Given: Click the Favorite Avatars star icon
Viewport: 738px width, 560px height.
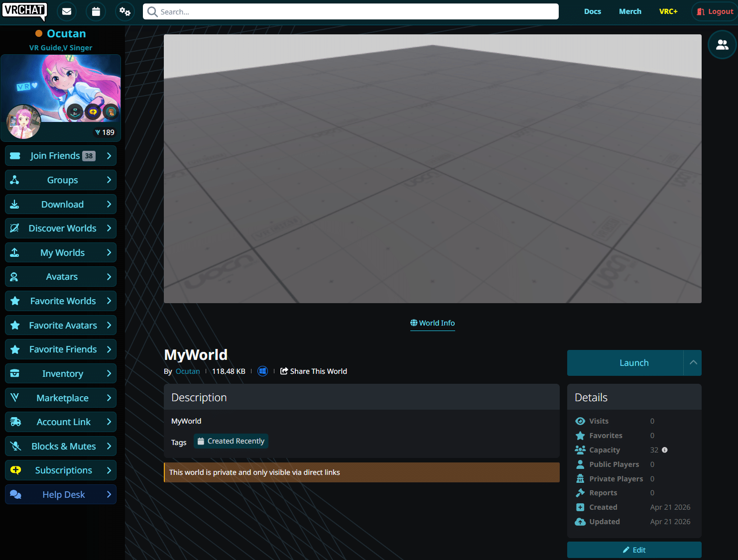Looking at the screenshot, I should 15,325.
